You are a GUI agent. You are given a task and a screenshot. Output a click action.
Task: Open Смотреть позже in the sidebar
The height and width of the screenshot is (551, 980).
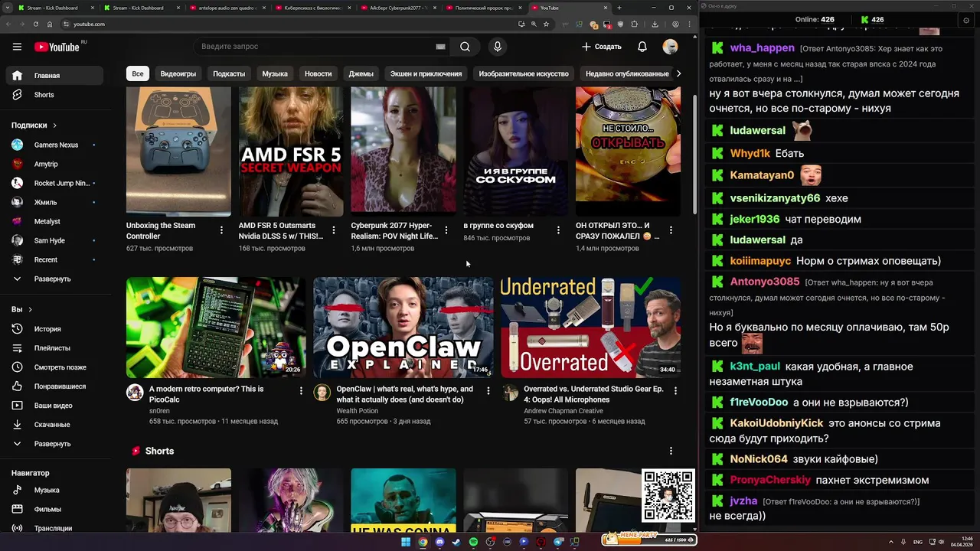[54, 367]
